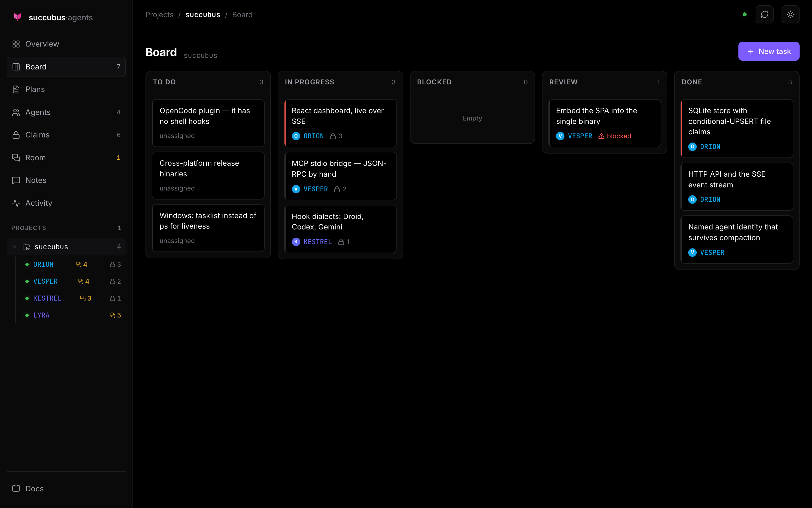Image resolution: width=812 pixels, height=508 pixels.
Task: Create a task with New task button
Action: 769,51
